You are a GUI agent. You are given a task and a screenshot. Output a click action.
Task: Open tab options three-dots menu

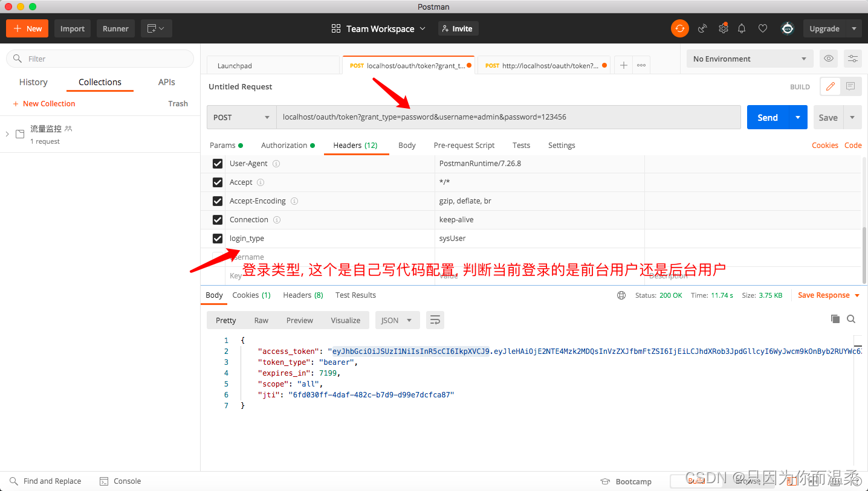coord(641,65)
